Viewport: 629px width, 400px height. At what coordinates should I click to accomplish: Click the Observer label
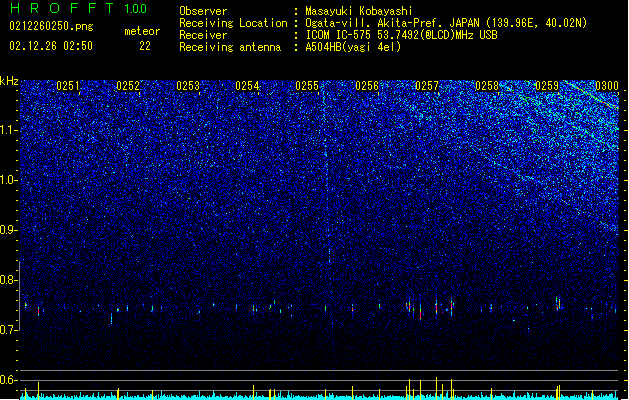coord(203,11)
